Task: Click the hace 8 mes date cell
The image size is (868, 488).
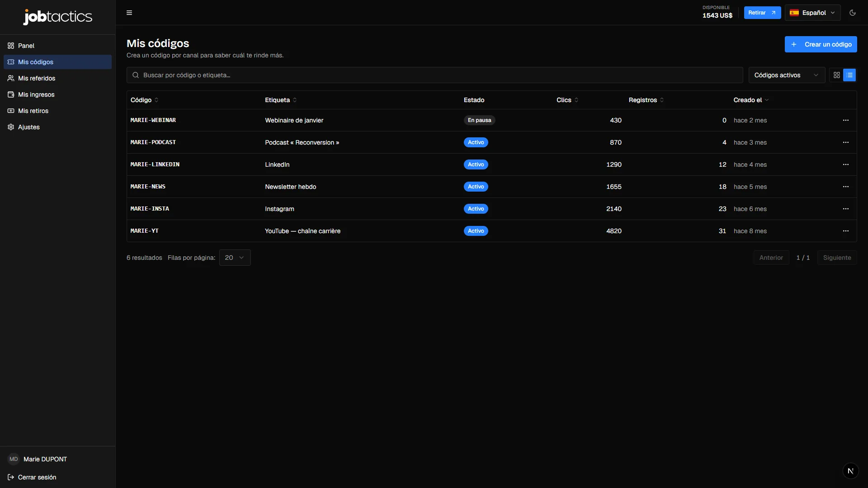Action: click(750, 231)
